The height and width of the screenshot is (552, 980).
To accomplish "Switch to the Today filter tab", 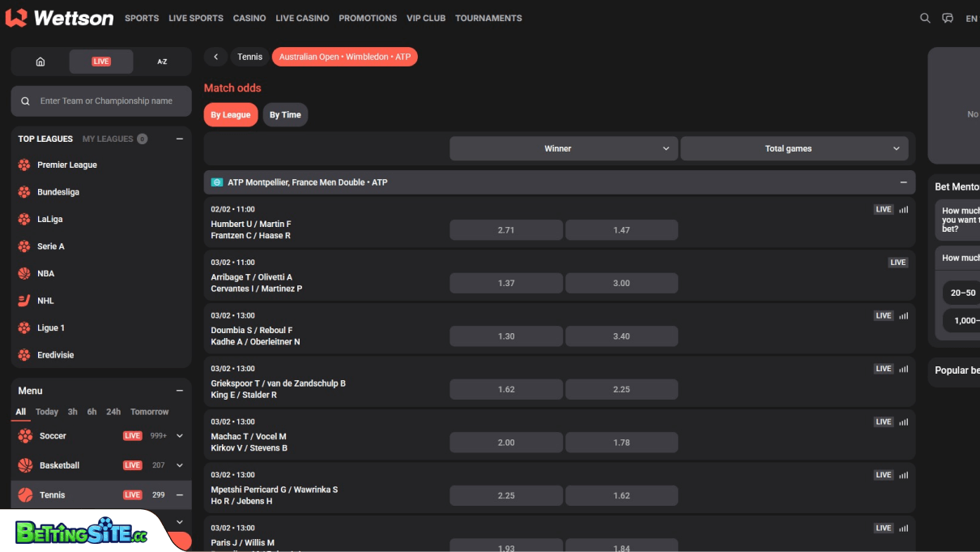I will [x=47, y=411].
